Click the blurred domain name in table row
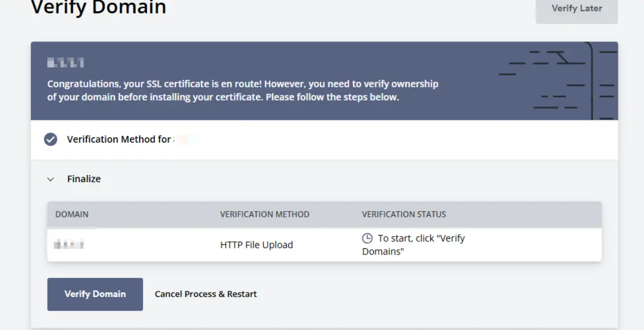This screenshot has height=330, width=644. [x=69, y=245]
